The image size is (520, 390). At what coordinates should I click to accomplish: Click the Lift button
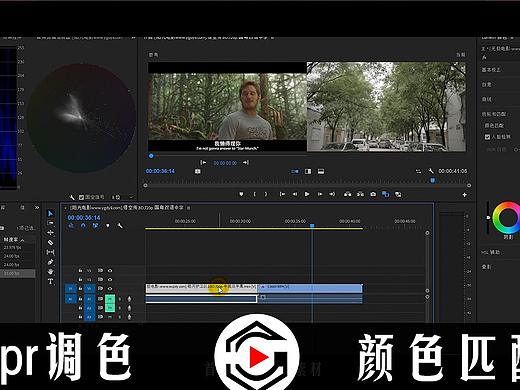tap(347, 194)
